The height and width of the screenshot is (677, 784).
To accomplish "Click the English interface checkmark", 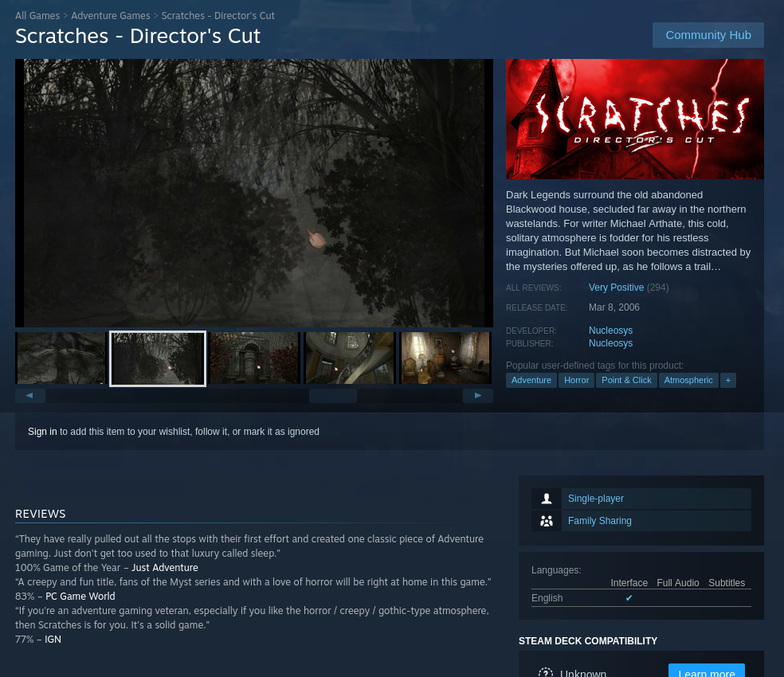I will click(x=629, y=598).
